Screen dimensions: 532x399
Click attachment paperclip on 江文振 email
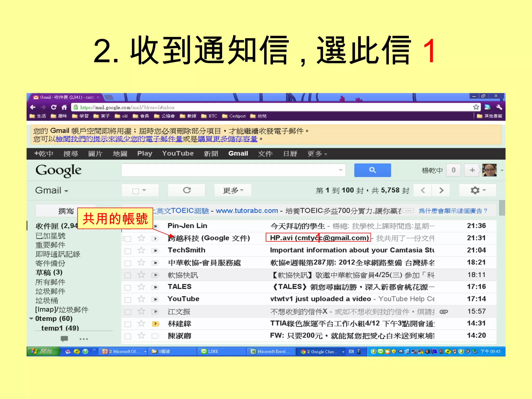(x=444, y=311)
